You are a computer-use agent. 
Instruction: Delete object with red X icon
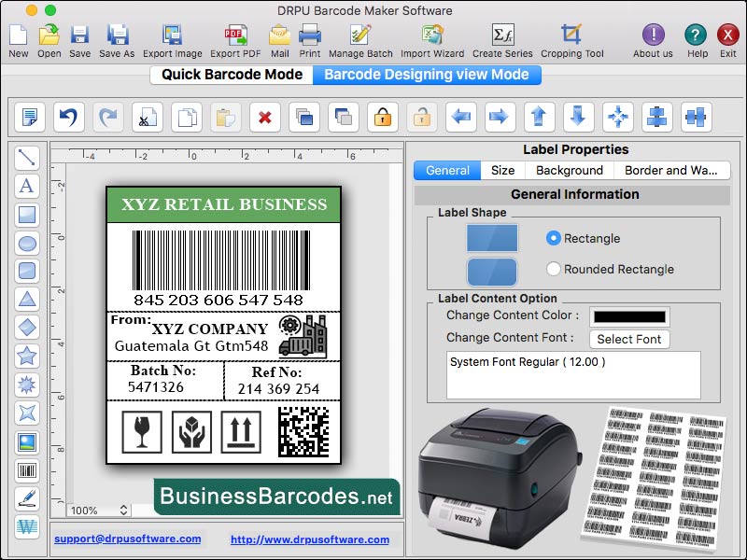265,117
